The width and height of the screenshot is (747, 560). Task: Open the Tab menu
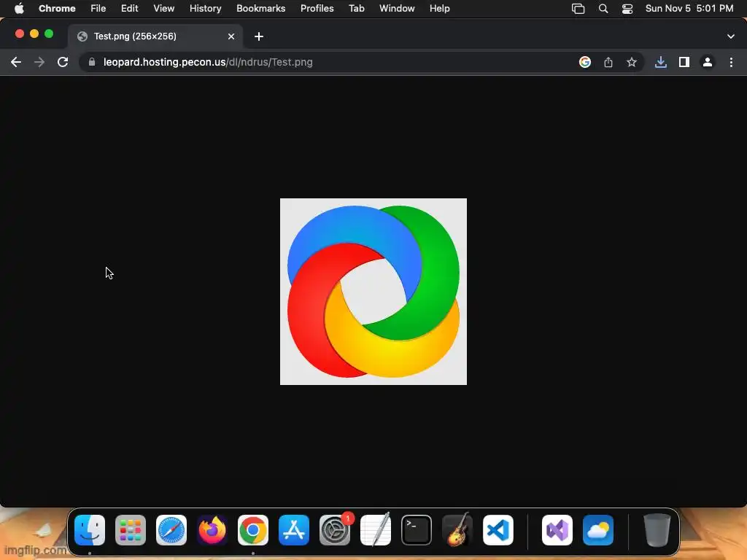pos(356,9)
